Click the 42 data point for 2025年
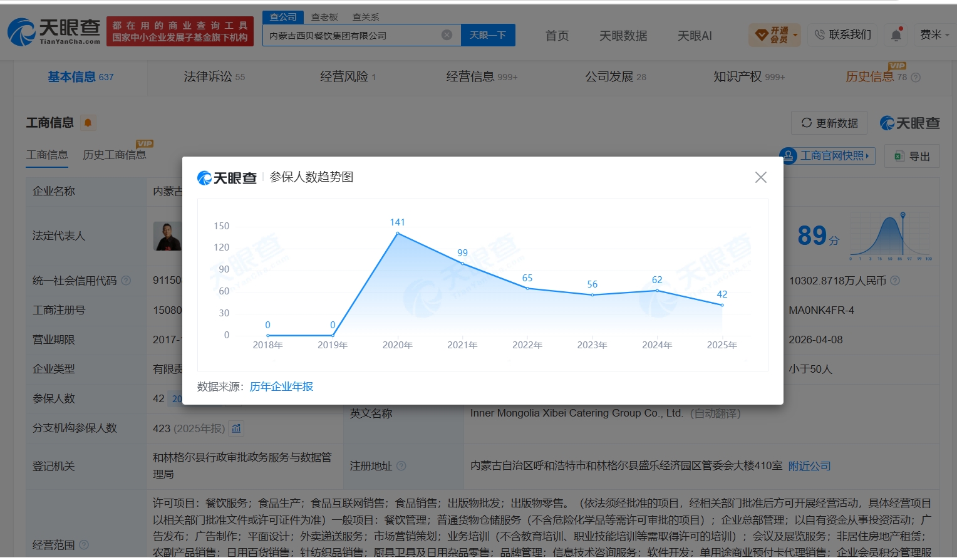Viewport: 957px width, 560px height. tap(722, 305)
